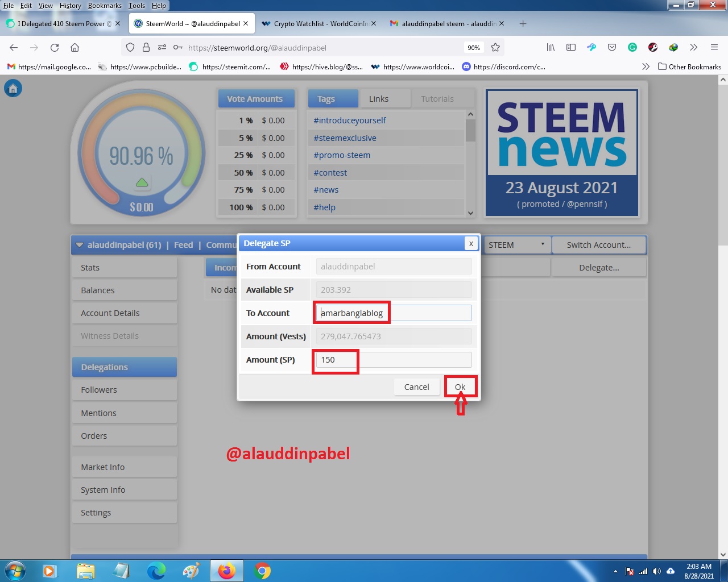Viewport: 728px width, 582px height.
Task: Show more toolbar tools overflow chevron
Action: (693, 48)
